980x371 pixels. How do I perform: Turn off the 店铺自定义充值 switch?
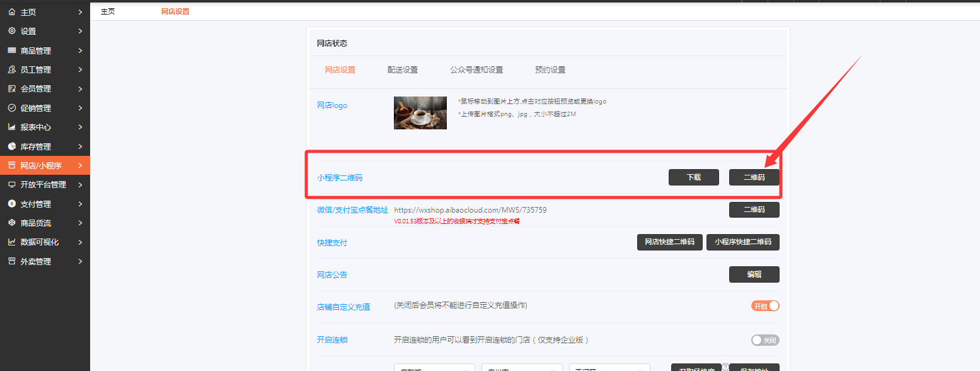pyautogui.click(x=765, y=306)
